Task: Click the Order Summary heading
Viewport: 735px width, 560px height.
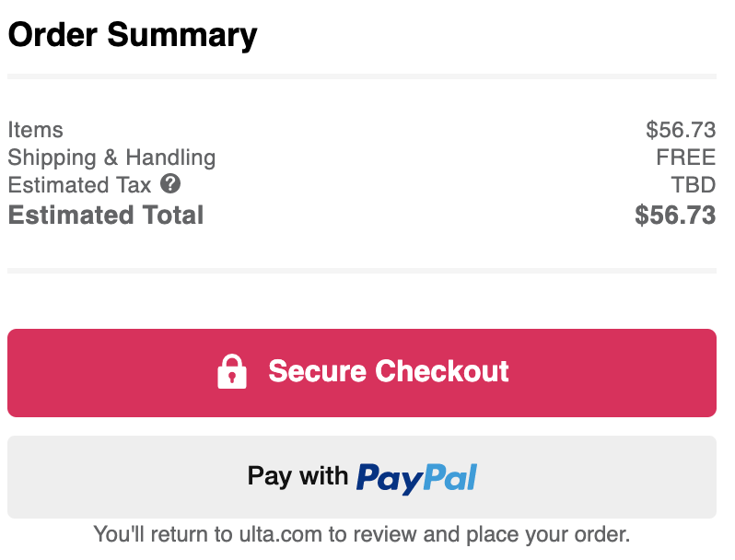Action: pos(133,36)
